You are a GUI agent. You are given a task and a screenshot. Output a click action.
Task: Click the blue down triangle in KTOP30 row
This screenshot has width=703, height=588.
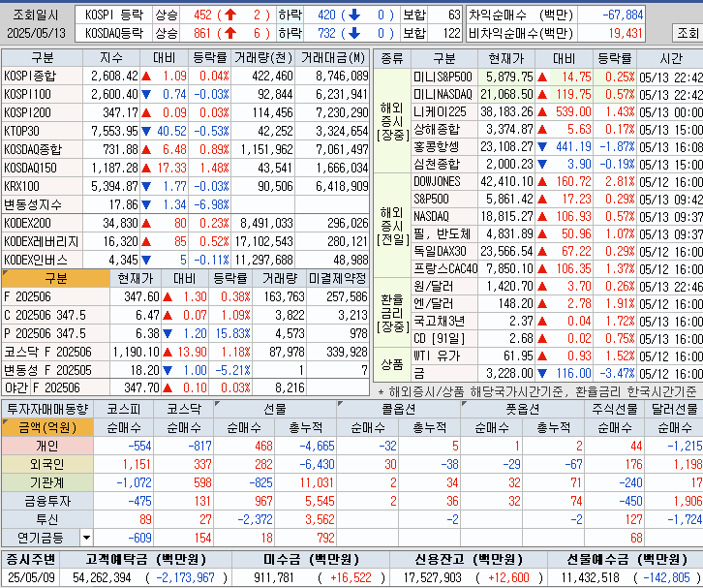(x=146, y=132)
